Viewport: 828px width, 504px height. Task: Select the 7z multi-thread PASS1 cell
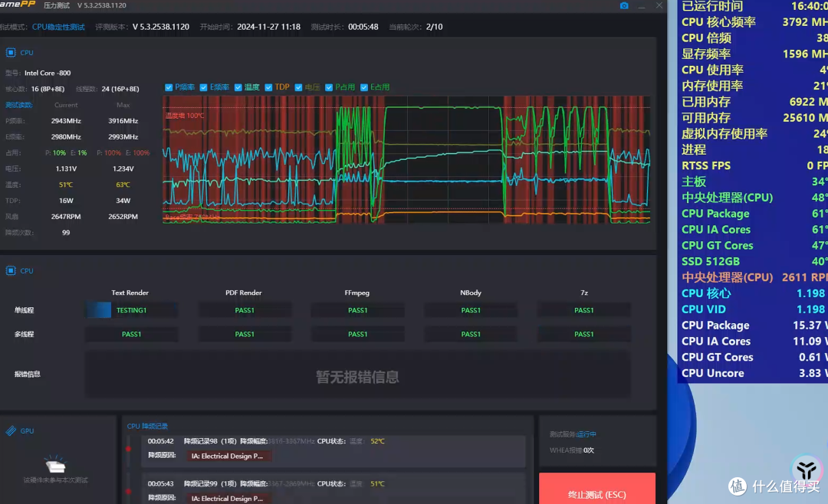pyautogui.click(x=583, y=334)
